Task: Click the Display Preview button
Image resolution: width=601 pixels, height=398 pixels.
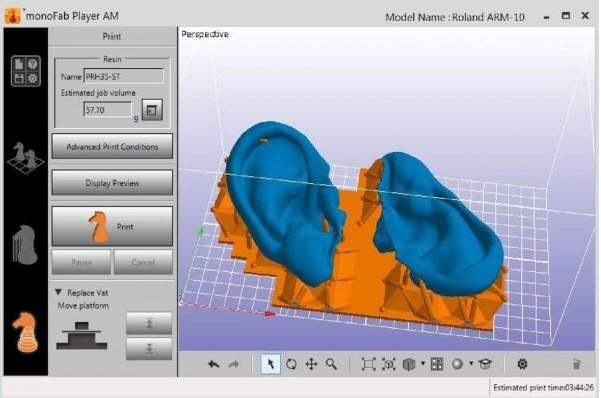Action: [x=112, y=183]
